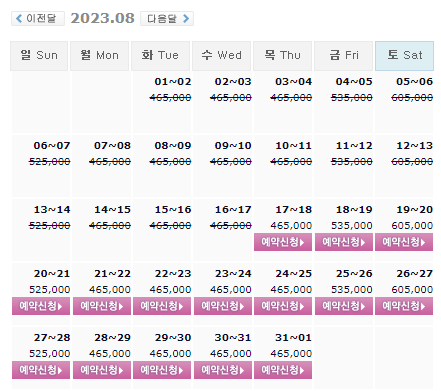Image resolution: width=441 pixels, height=391 pixels.
Task: Request reservation for 21~22
Action: click(x=102, y=306)
